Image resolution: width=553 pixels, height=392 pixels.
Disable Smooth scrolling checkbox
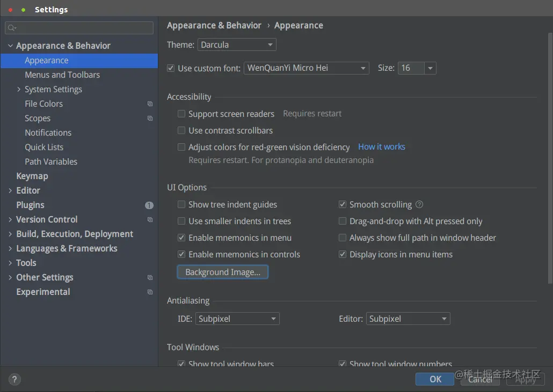[342, 204]
